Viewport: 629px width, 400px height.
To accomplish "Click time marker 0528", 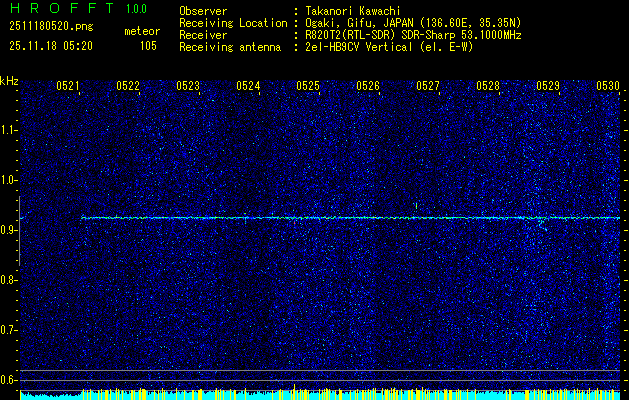I will pos(488,85).
